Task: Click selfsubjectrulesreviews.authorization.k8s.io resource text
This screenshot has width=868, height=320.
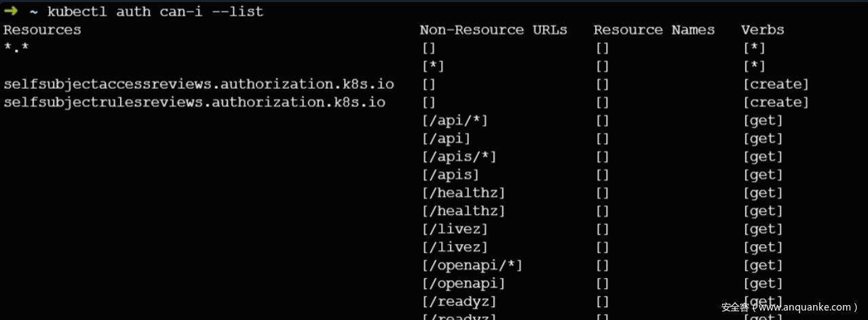Action: coord(194,102)
